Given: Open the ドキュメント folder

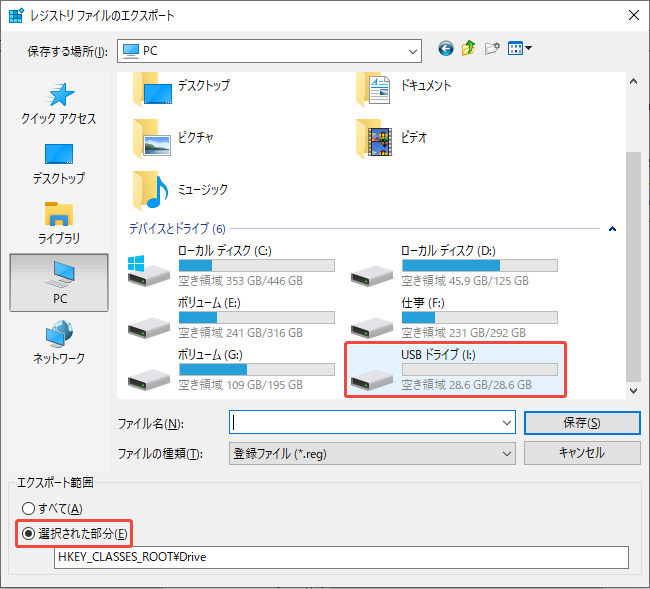Looking at the screenshot, I should click(x=404, y=88).
